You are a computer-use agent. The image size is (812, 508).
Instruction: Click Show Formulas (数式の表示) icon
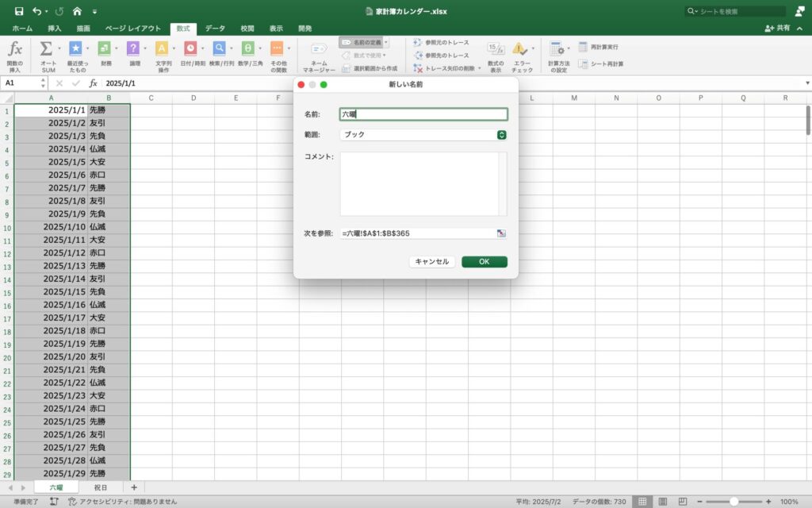(496, 49)
